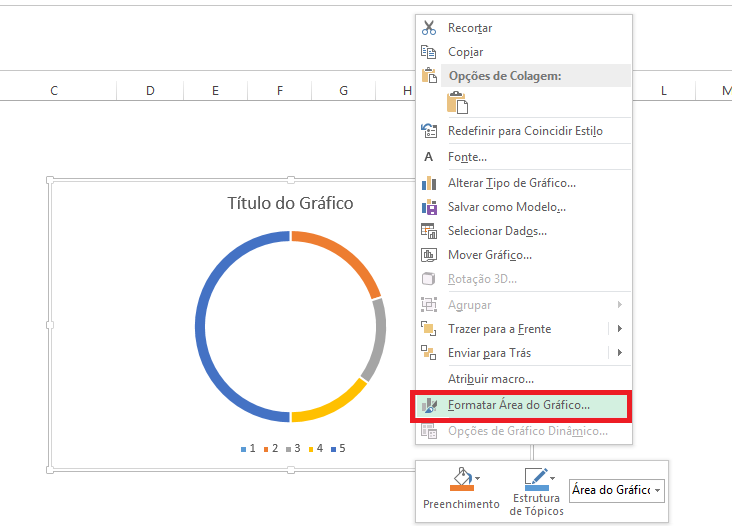732x526 pixels.
Task: Click the Alterar Tipo de Gráfico icon
Action: [429, 183]
